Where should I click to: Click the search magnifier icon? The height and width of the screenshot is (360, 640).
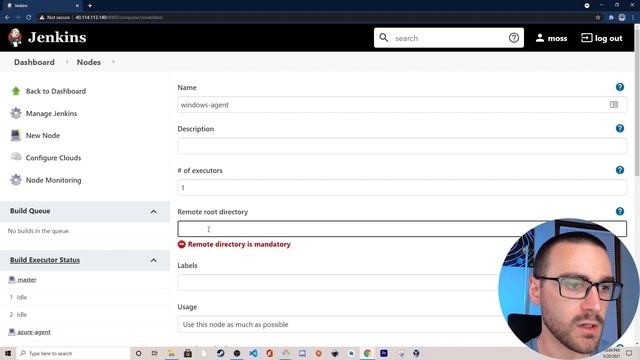(x=384, y=38)
